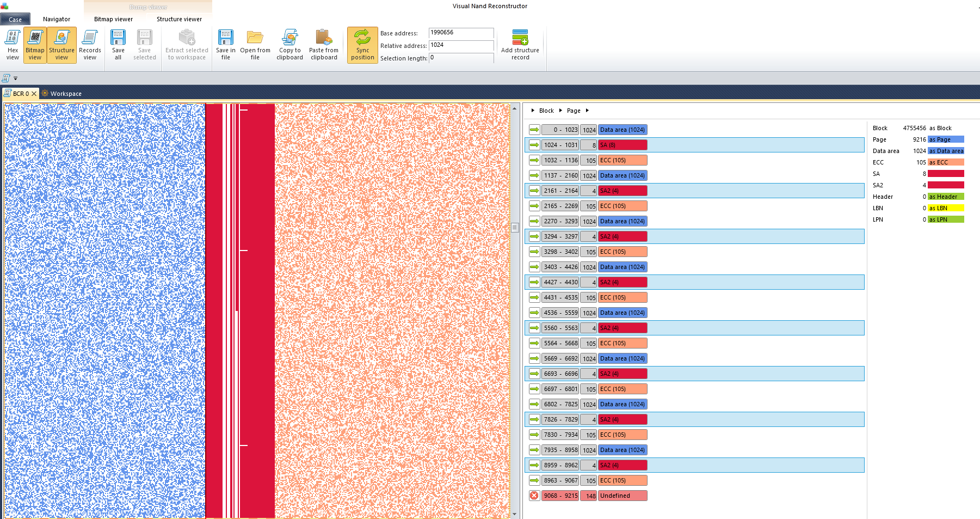Screen dimensions: 980x519
Task: Click the red SA color swatch
Action: coord(946,174)
